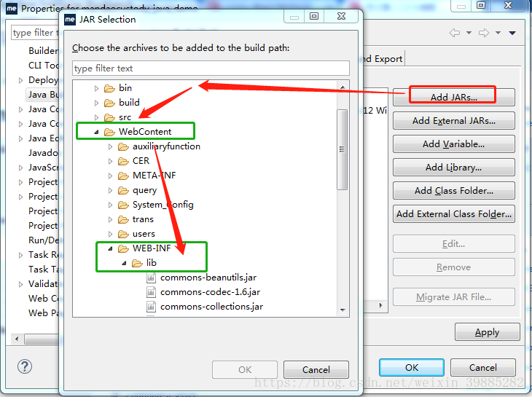Click the back navigation arrow icon
Screen dimensions: 532x397
pos(455,33)
